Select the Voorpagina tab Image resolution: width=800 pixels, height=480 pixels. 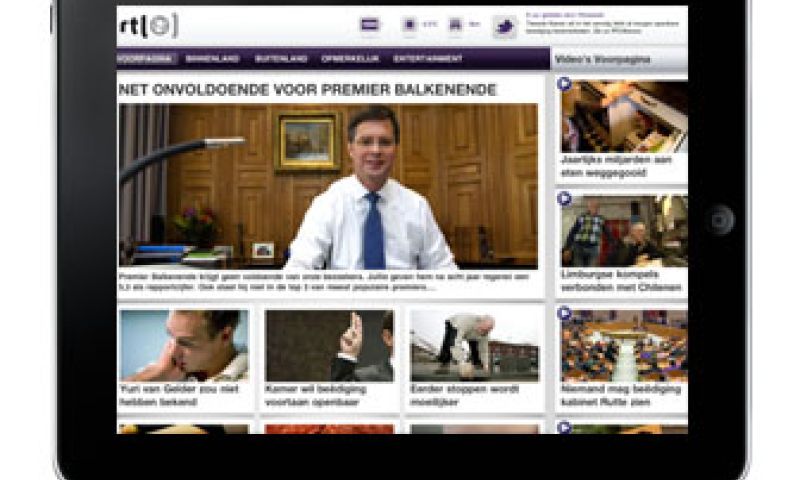click(x=147, y=59)
